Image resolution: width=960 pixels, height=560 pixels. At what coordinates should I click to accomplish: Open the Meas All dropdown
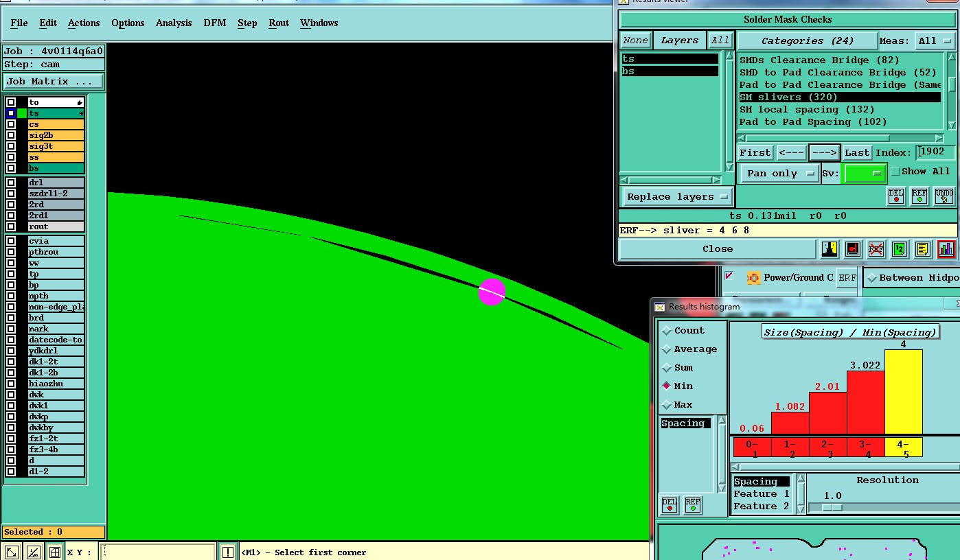pyautogui.click(x=935, y=41)
